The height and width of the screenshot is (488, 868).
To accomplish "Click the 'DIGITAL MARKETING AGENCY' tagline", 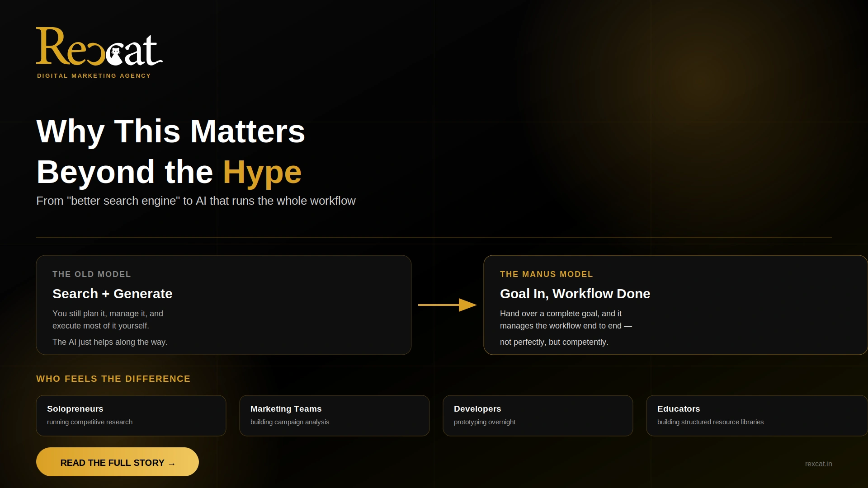I will 94,76.
